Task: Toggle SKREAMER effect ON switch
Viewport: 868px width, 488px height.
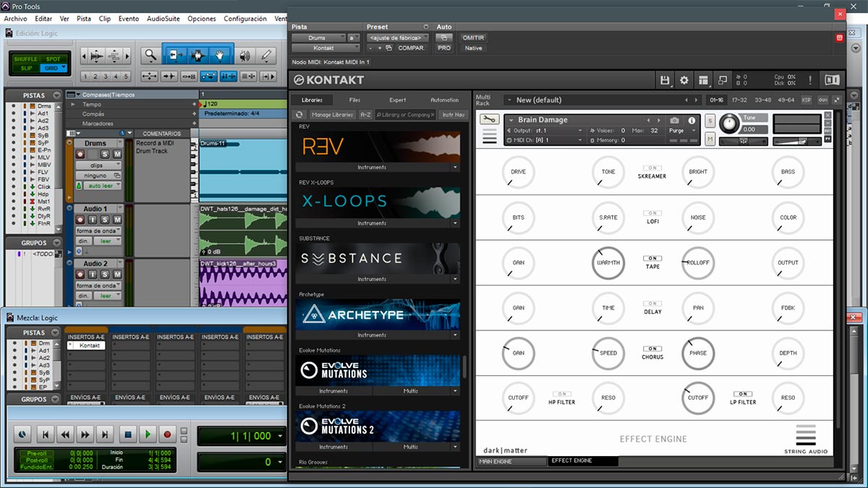Action: 652,168
